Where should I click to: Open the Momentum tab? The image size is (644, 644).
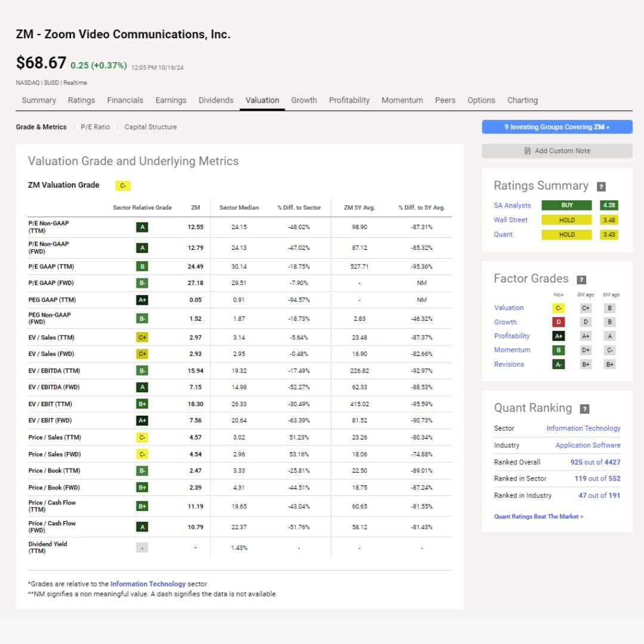pyautogui.click(x=402, y=100)
